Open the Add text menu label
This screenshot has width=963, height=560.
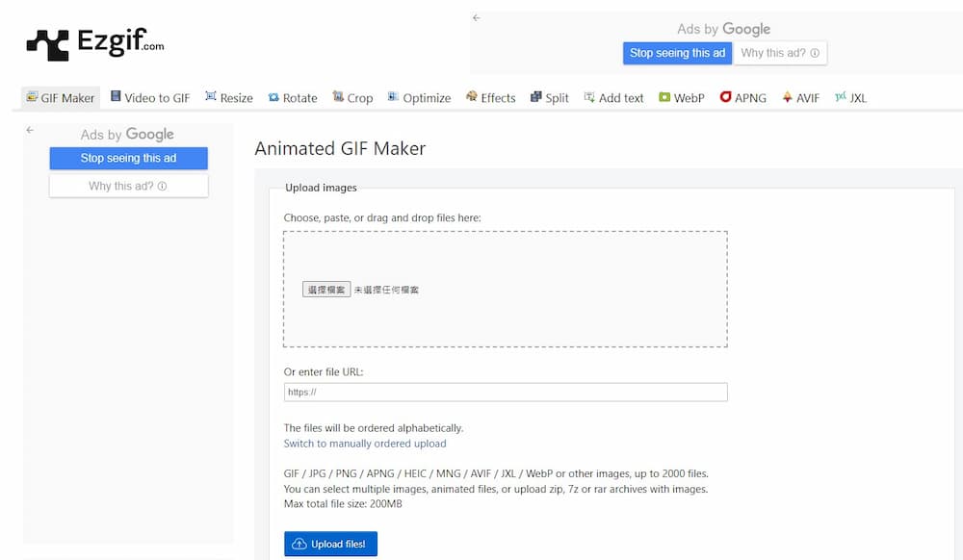[621, 98]
